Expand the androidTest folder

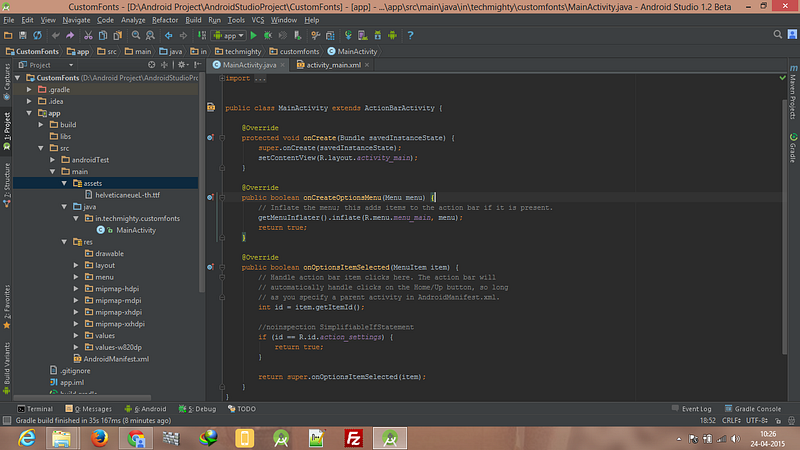[53, 160]
